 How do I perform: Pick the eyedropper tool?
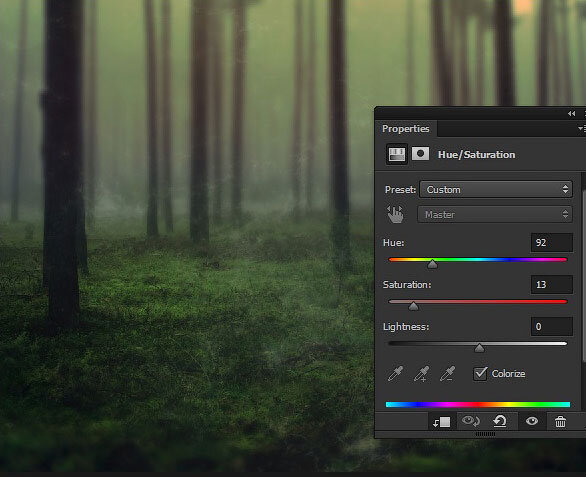395,373
